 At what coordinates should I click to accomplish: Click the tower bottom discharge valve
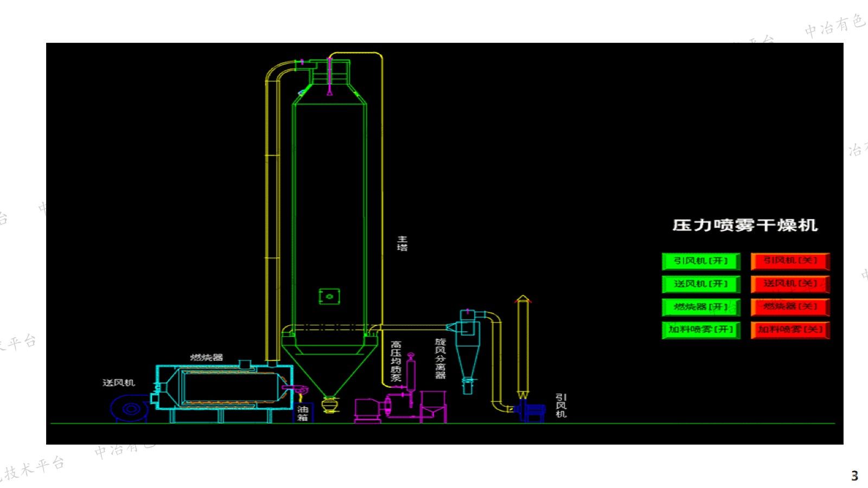coord(329,404)
